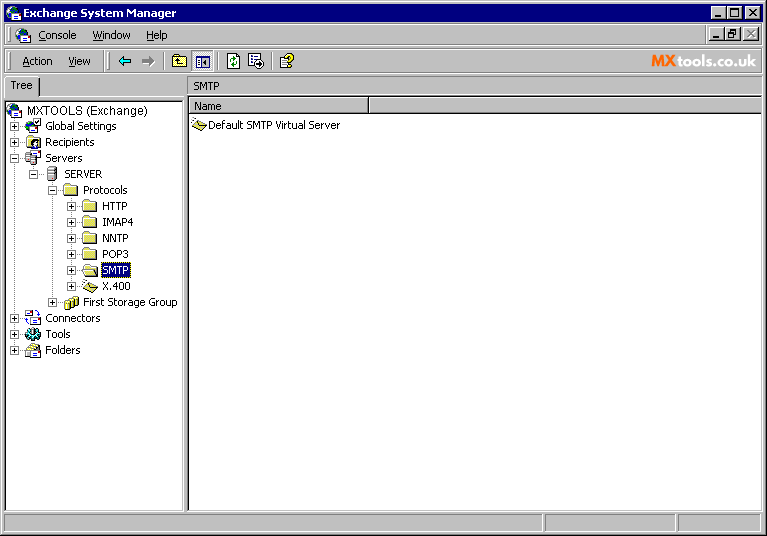
Task: Click the Export List toolbar icon
Action: coord(256,61)
